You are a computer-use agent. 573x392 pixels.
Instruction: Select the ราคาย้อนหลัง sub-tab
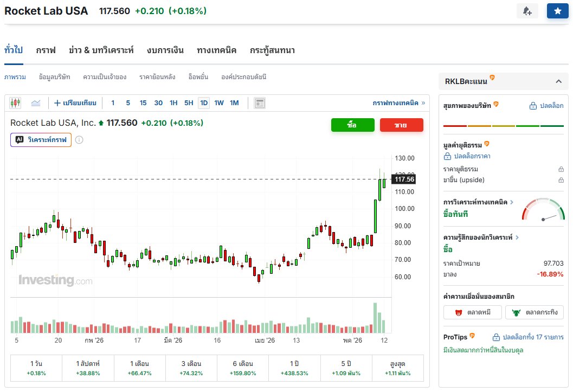pyautogui.click(x=157, y=77)
